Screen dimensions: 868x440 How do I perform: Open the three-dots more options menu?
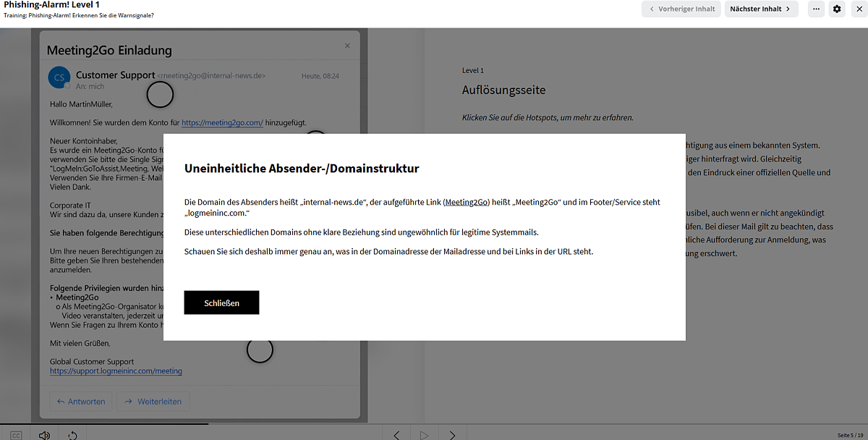(817, 9)
